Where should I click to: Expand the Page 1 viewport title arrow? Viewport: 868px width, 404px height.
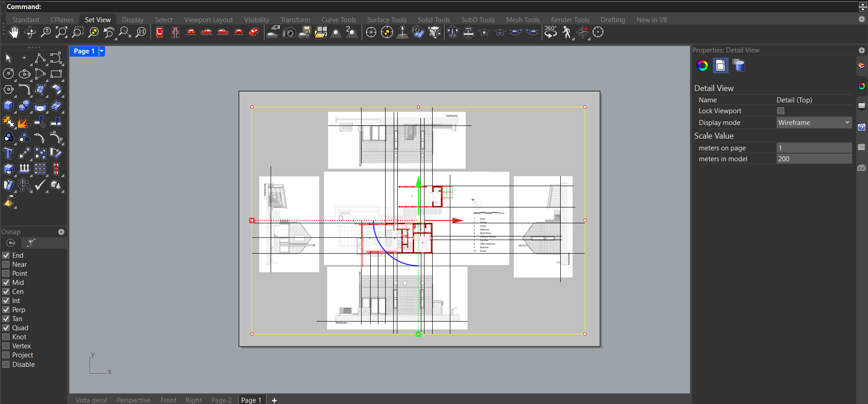[102, 51]
